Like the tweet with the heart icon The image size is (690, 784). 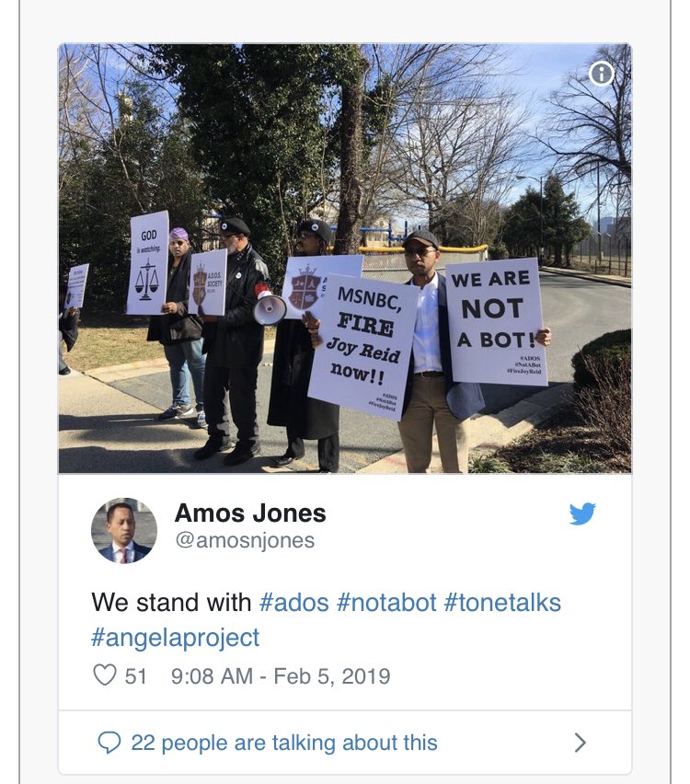tap(105, 675)
